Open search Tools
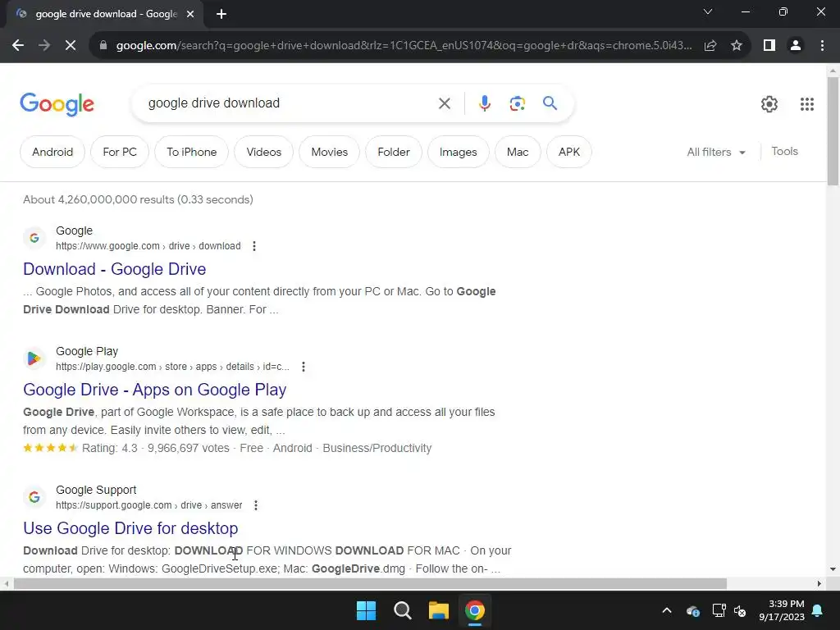The image size is (840, 630). pos(784,152)
